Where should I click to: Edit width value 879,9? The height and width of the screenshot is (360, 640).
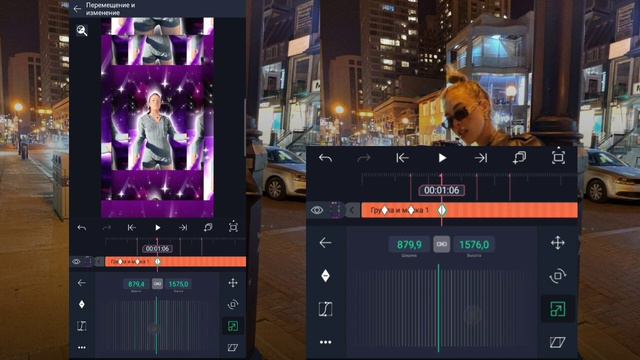click(409, 244)
